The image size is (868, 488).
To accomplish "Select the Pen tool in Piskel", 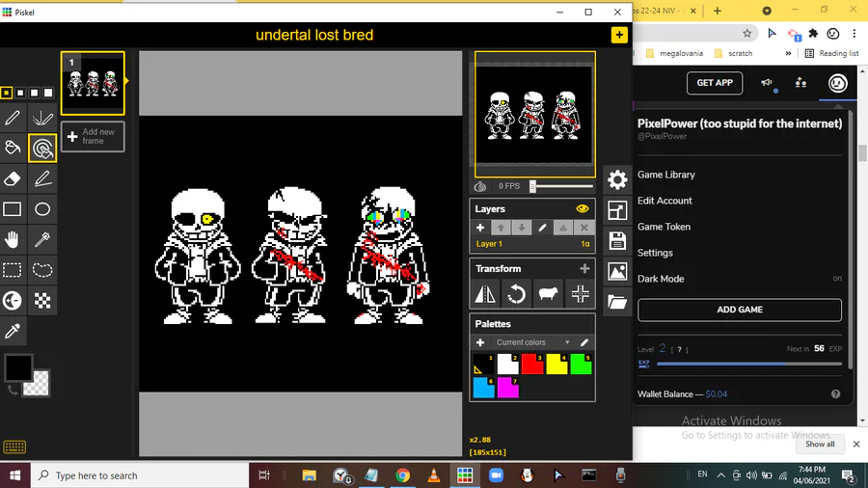I will coord(13,118).
